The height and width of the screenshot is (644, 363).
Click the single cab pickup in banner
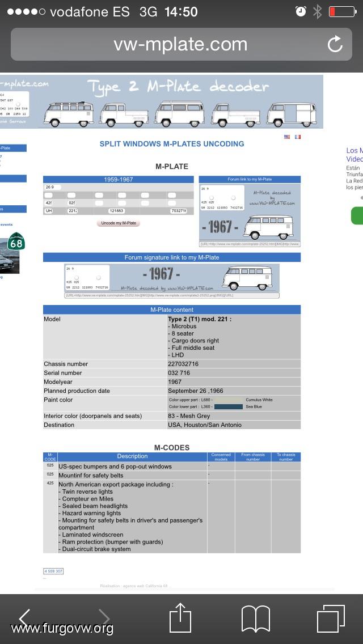(236, 115)
